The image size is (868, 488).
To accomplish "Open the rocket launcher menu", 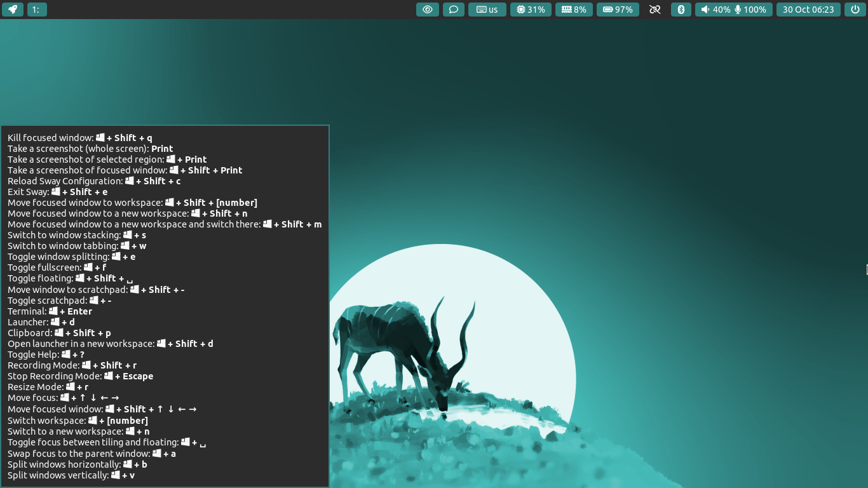I will pyautogui.click(x=12, y=10).
